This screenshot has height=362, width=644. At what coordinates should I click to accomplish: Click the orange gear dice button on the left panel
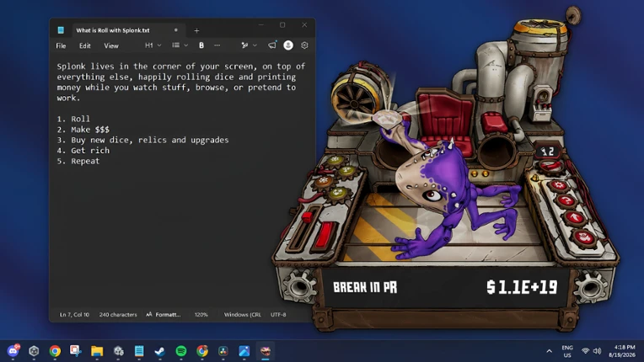[323, 181]
